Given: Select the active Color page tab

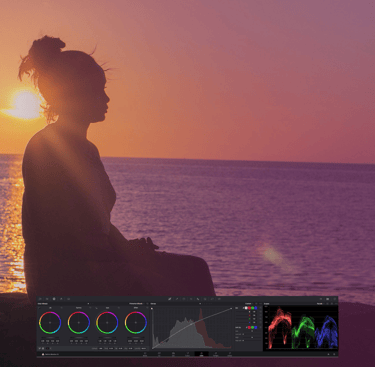Looking at the screenshot, I should (201, 354).
